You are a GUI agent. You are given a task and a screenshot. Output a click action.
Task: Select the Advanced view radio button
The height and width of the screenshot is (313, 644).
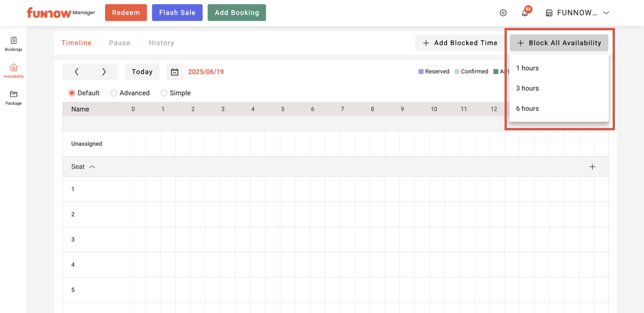pyautogui.click(x=114, y=93)
